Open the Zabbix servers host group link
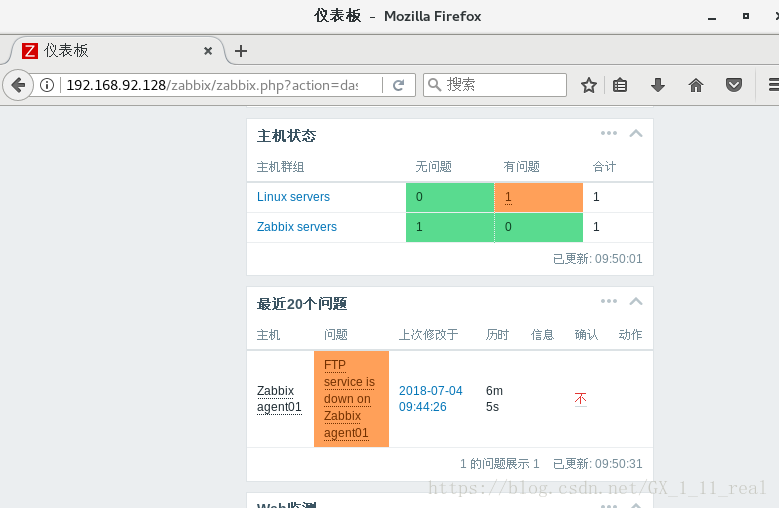The image size is (779, 508). pyautogui.click(x=297, y=227)
